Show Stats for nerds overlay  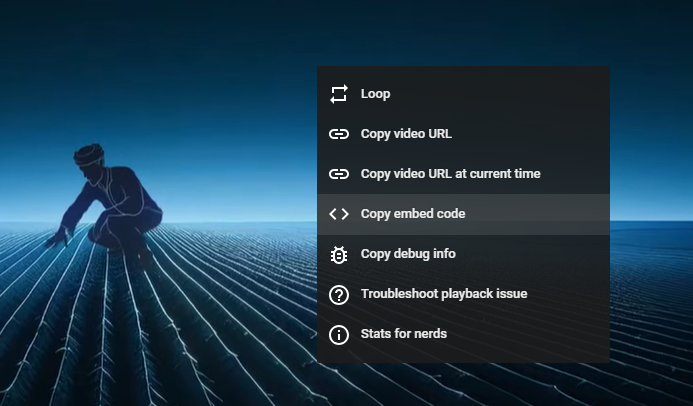[404, 334]
